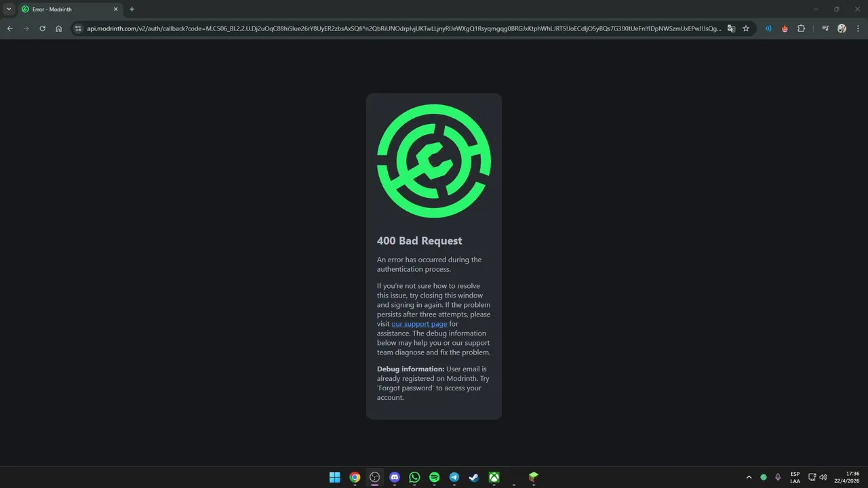This screenshot has width=868, height=488.
Task: Go back to the previous page
Action: pyautogui.click(x=9, y=28)
